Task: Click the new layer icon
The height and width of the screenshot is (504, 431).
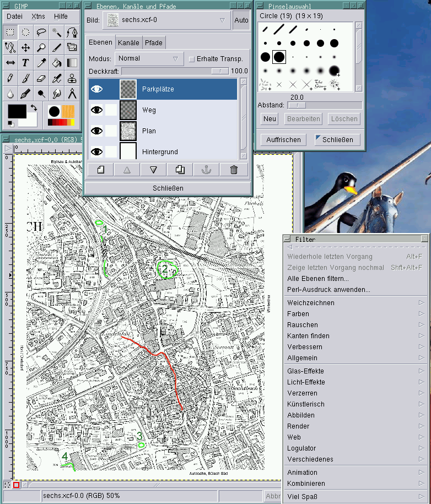Action: pyautogui.click(x=101, y=170)
